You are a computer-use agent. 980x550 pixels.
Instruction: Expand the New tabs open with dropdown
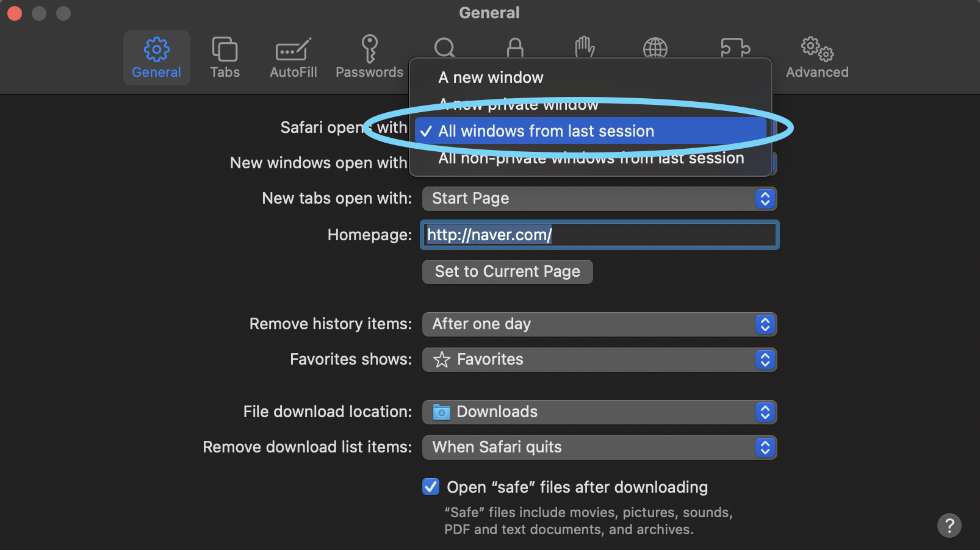[599, 199]
